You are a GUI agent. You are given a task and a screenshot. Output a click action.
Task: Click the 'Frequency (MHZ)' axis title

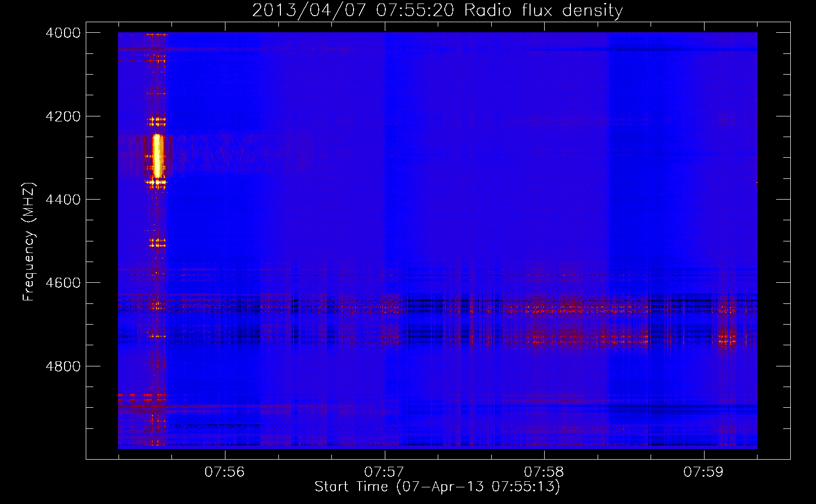pyautogui.click(x=29, y=242)
